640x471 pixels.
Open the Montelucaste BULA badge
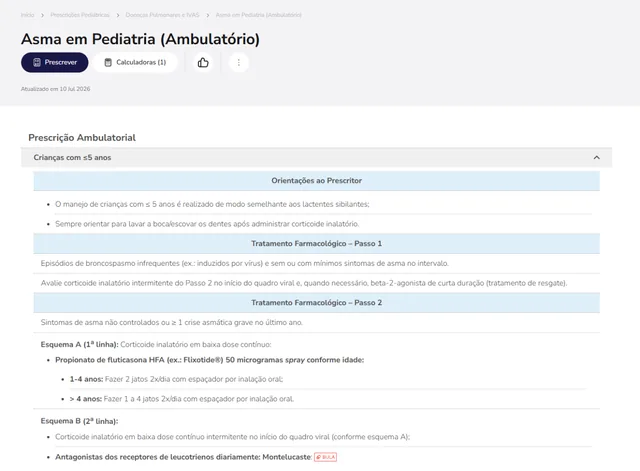coord(325,457)
